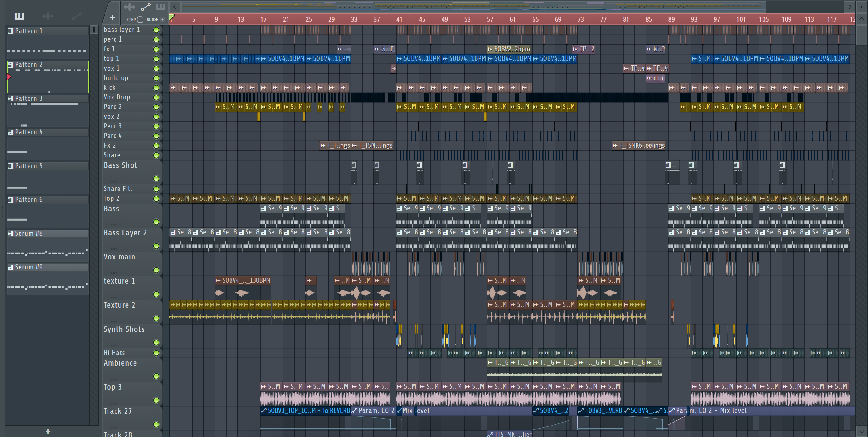
Task: Mute the top 1 track
Action: click(x=156, y=59)
